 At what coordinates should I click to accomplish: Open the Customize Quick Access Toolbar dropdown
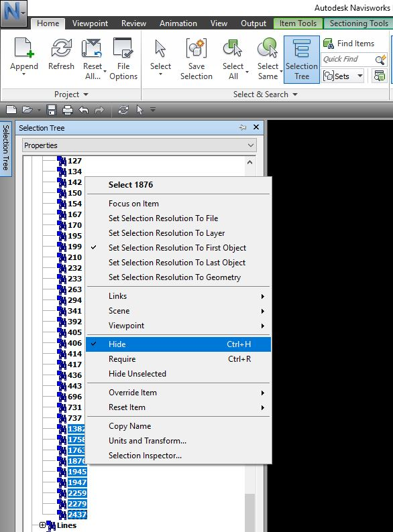click(153, 109)
